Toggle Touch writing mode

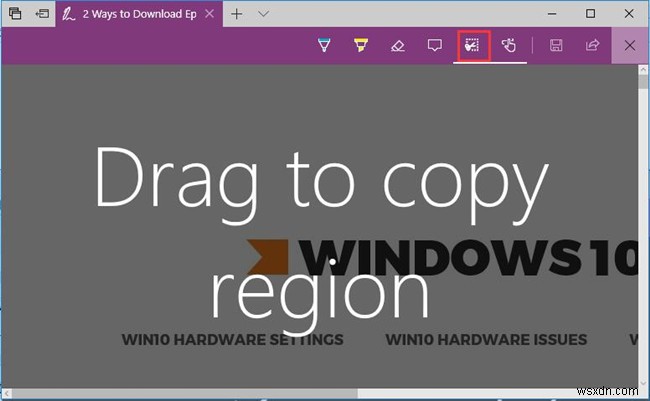point(509,45)
